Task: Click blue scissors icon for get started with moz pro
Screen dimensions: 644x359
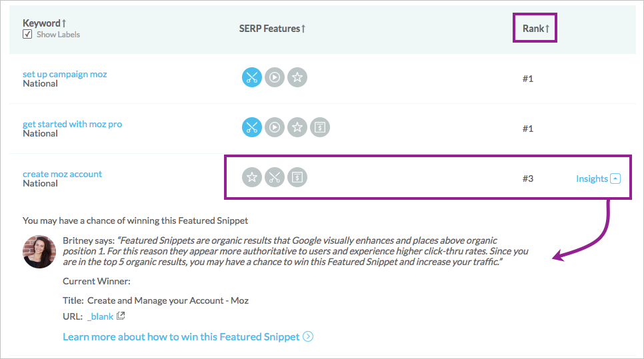Action: pyautogui.click(x=252, y=127)
